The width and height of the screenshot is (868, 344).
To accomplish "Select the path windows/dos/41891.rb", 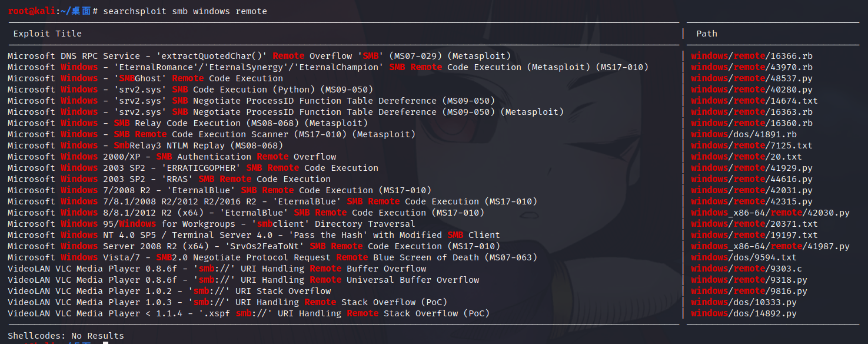I will (x=744, y=134).
